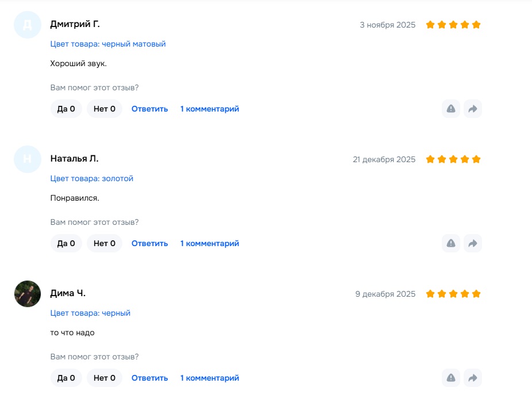The width and height of the screenshot is (532, 410).
Task: Click Наталья Л.'s letter avatar
Action: coord(28,159)
